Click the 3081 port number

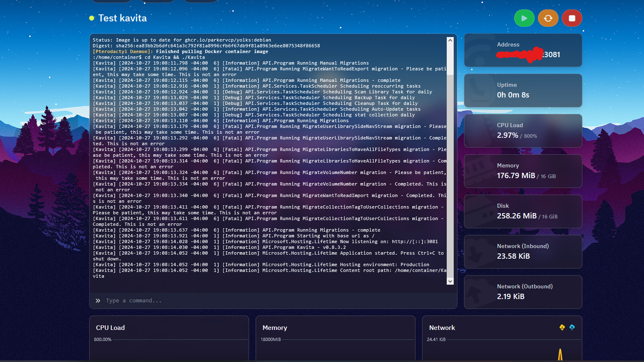[552, 55]
